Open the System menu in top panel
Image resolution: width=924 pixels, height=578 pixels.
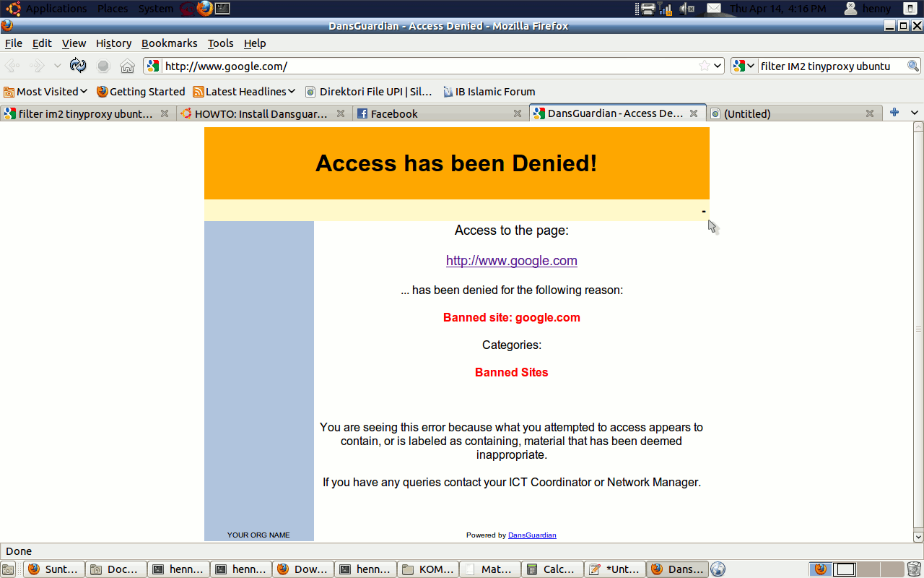coord(156,9)
